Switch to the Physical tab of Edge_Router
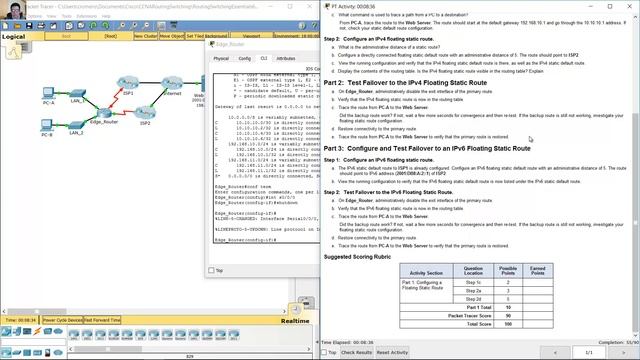Image resolution: width=640 pixels, height=360 pixels. click(x=221, y=58)
